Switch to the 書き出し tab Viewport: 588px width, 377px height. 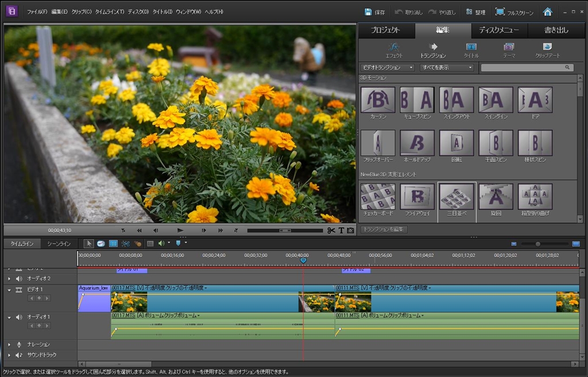(x=556, y=30)
